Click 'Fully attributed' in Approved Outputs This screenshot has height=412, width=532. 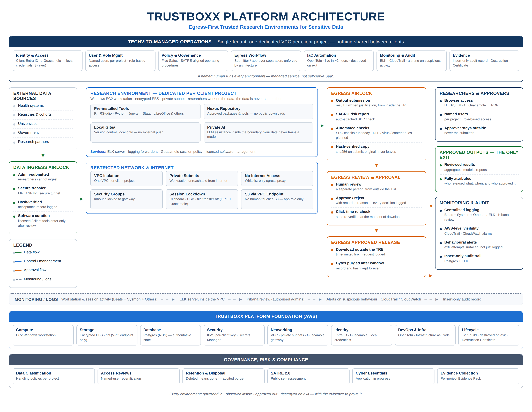[458, 178]
